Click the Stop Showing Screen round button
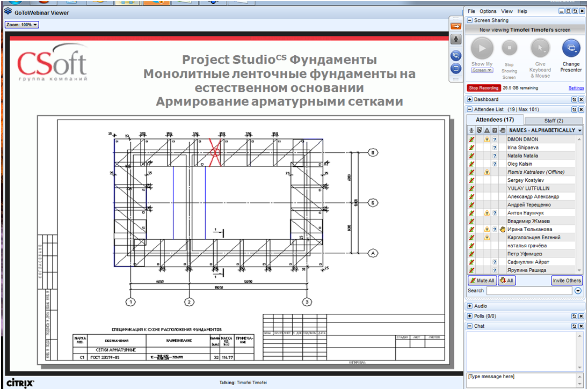The height and width of the screenshot is (390, 588). point(509,48)
